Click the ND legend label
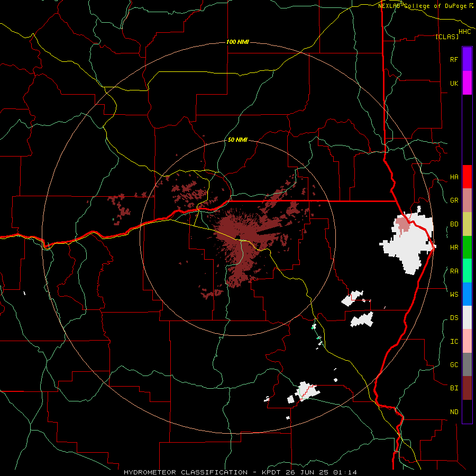The image size is (476, 476). (454, 411)
